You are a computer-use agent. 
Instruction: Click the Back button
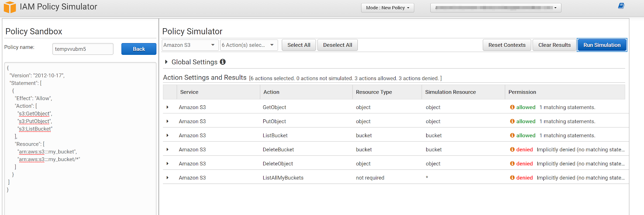coord(139,49)
